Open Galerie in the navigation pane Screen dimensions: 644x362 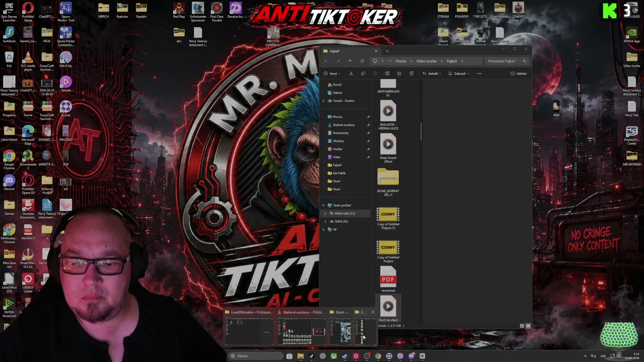tap(337, 93)
